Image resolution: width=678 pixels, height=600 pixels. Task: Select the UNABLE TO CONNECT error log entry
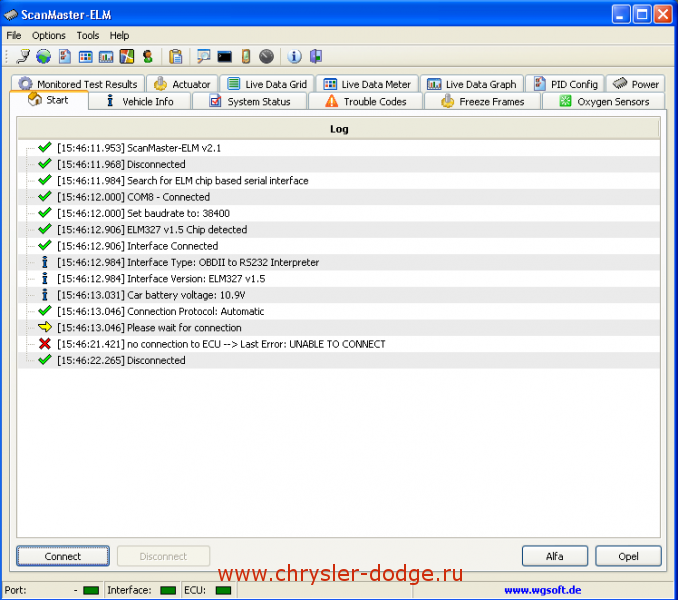[x=220, y=344]
